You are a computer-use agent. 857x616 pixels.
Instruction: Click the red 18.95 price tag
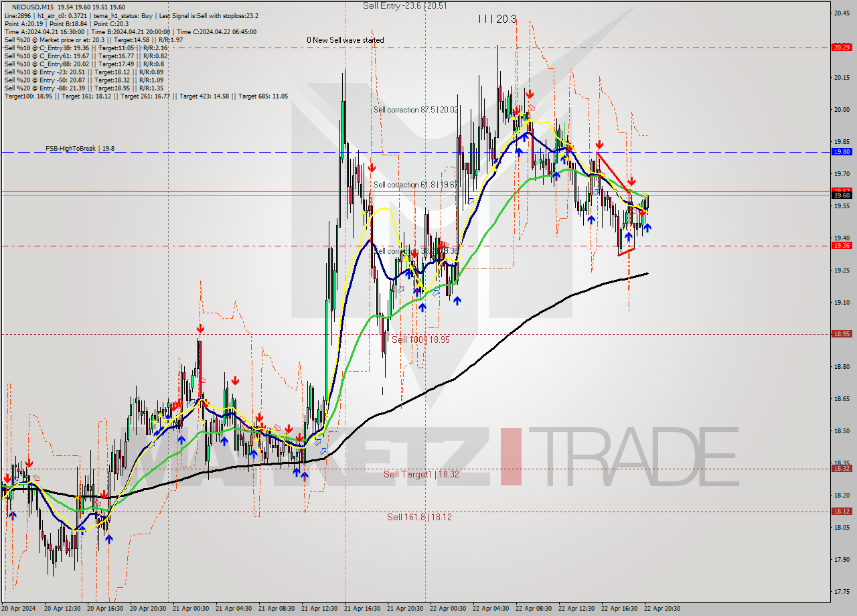(x=841, y=333)
